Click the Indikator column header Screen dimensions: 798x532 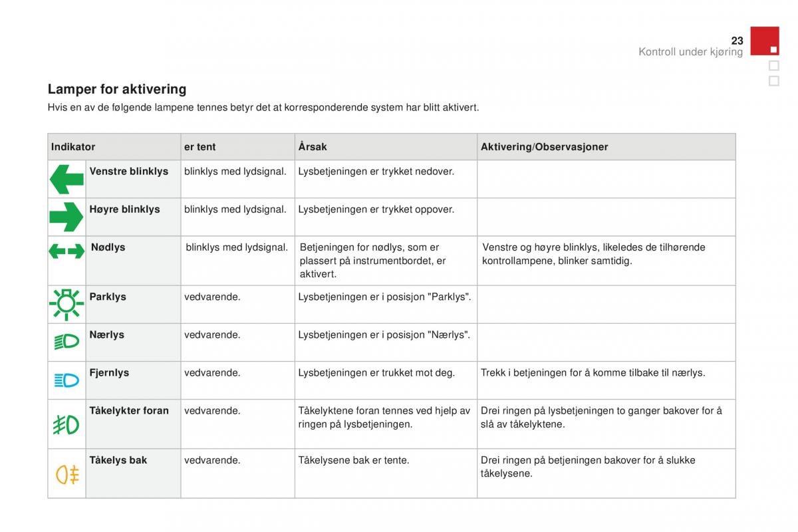[73, 147]
